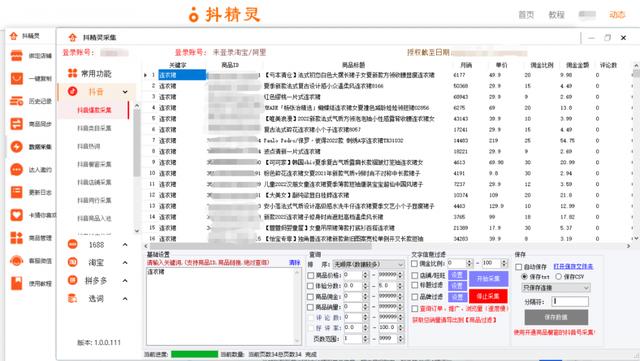Click the 开始采集 button

pyautogui.click(x=488, y=279)
